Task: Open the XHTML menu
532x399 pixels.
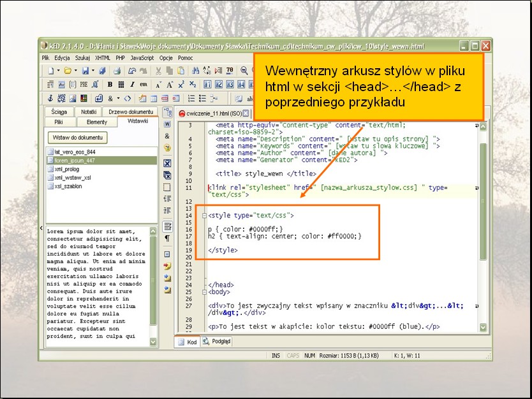Action: tap(102, 58)
